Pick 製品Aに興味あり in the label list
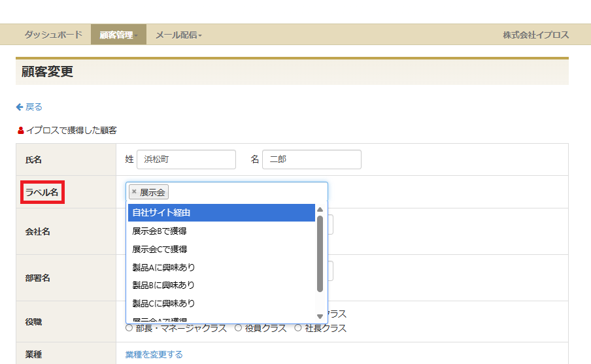This screenshot has height=364, width=591. click(221, 267)
